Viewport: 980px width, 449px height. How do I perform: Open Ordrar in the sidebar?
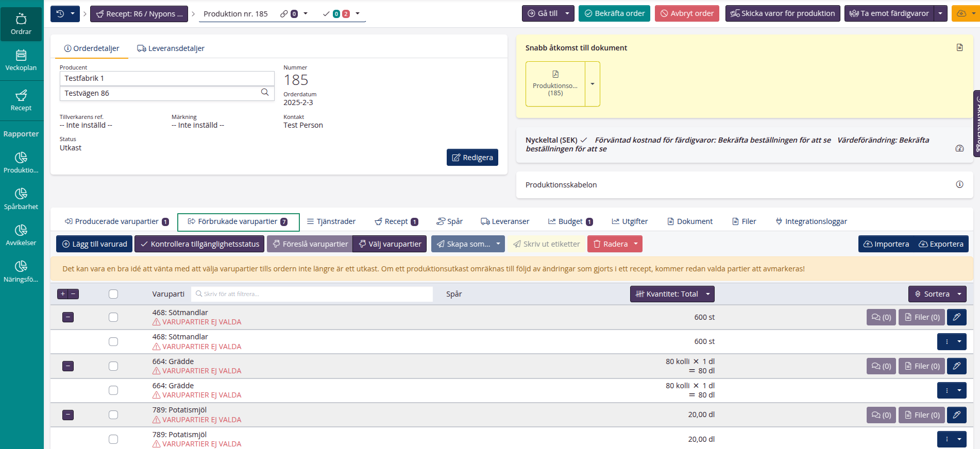pos(21,24)
